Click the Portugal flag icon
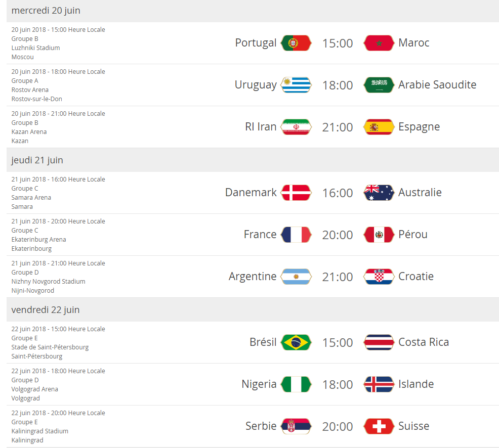 tap(296, 43)
